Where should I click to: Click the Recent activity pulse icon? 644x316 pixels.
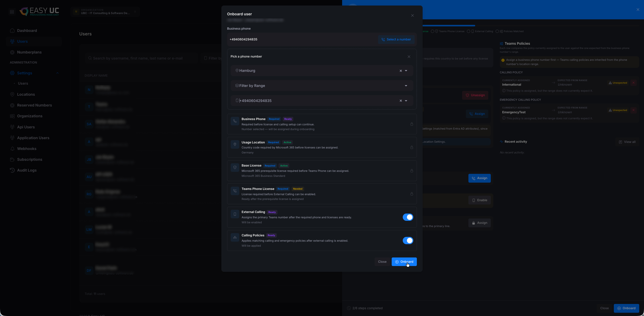501,142
